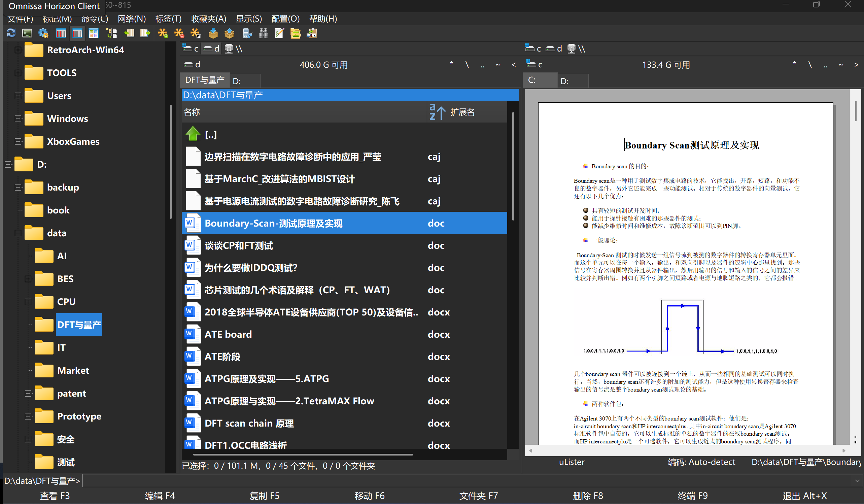
Task: Click the Refresh toolbar icon
Action: [x=11, y=33]
